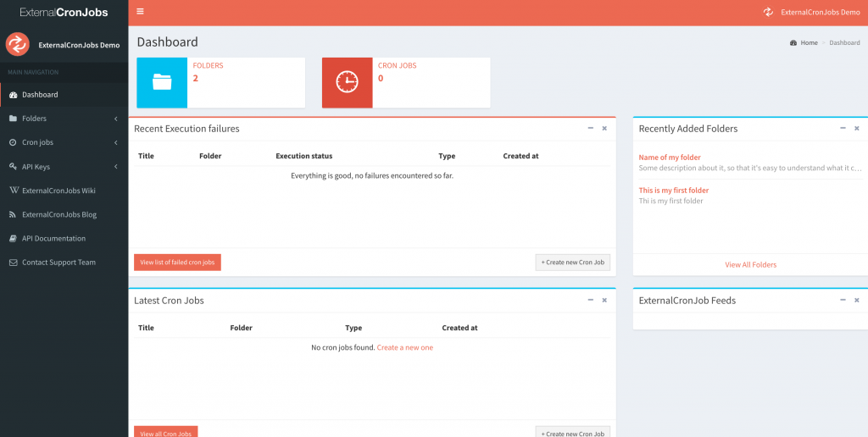
Task: Close the Recently Added Folders panel
Action: pos(857,129)
